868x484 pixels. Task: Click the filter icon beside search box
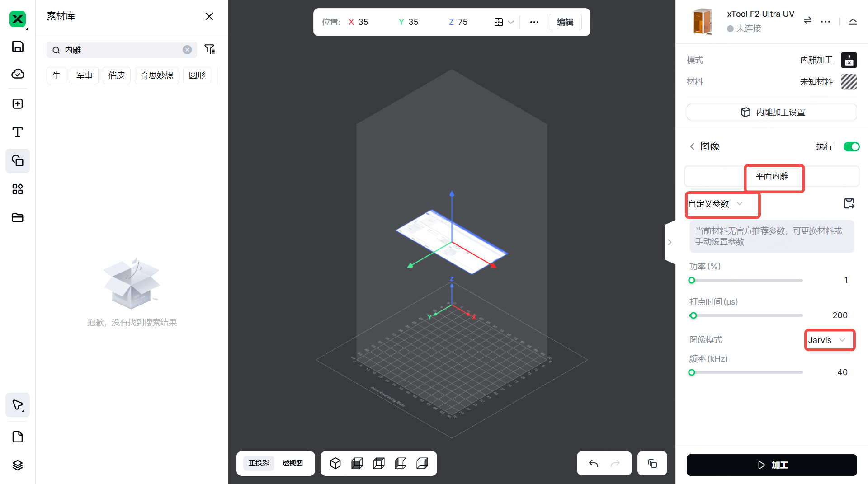(x=209, y=49)
